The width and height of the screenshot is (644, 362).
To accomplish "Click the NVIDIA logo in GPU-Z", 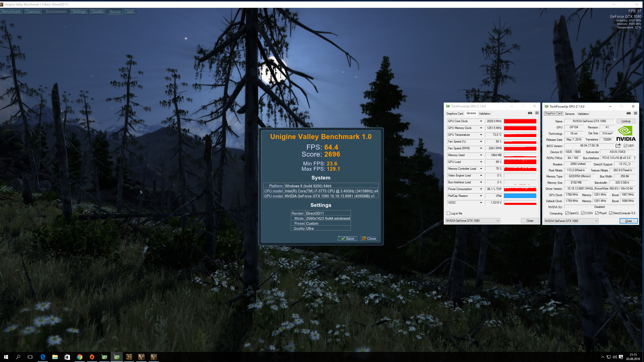I will point(626,133).
